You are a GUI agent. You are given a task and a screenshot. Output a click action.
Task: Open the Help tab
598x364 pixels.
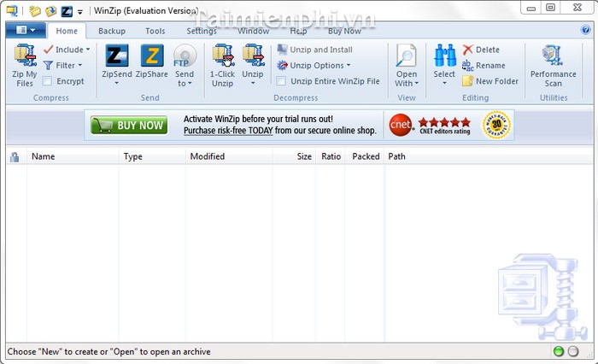tap(298, 31)
